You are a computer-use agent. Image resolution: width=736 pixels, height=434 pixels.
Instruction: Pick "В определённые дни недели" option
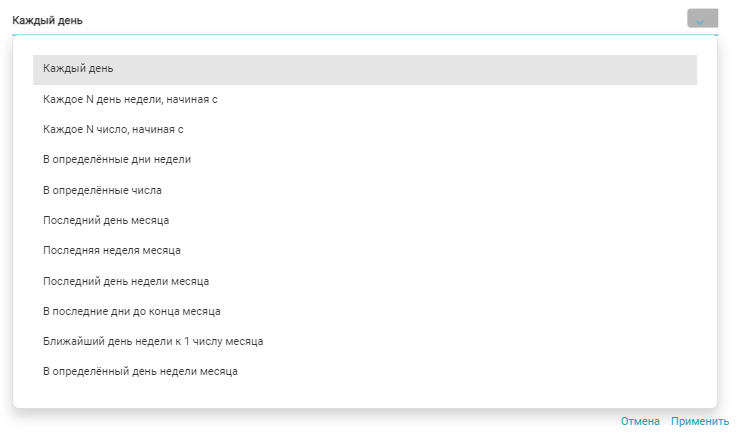117,159
